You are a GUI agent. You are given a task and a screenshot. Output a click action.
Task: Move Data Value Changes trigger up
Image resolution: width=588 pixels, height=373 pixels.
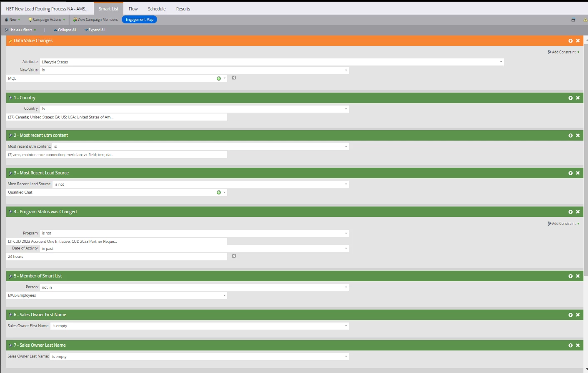tap(570, 41)
